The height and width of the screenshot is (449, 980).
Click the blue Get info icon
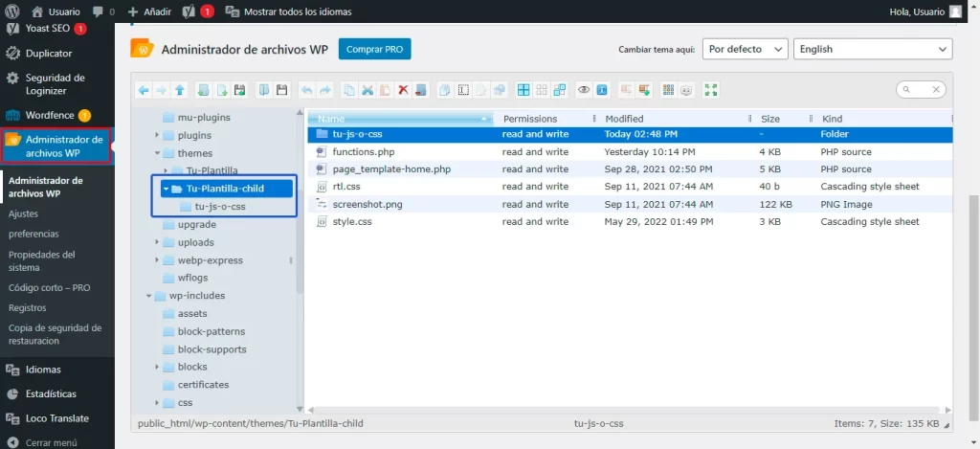(601, 90)
